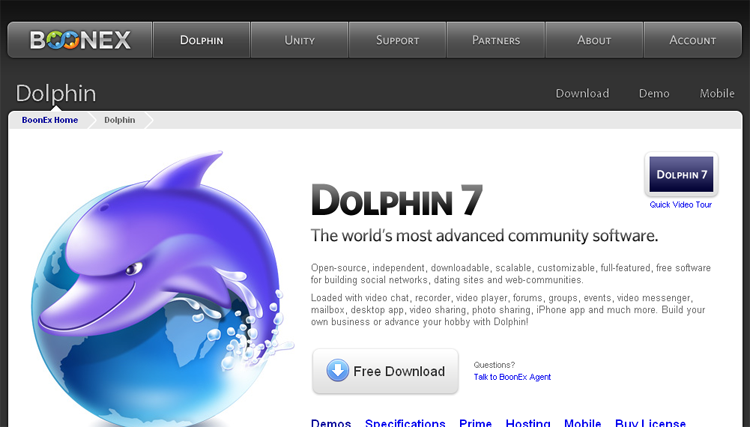Click the Hosting link
This screenshot has width=750, height=427.
(x=528, y=422)
